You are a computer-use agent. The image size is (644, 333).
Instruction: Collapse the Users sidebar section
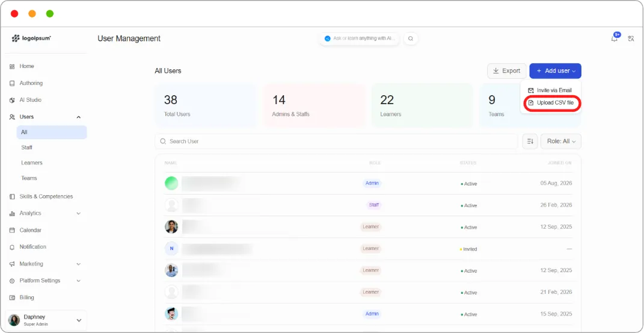(x=78, y=117)
